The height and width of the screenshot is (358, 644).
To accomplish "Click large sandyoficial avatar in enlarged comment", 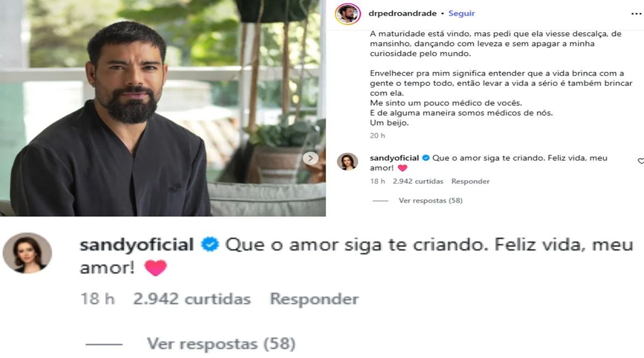I will pos(28,253).
